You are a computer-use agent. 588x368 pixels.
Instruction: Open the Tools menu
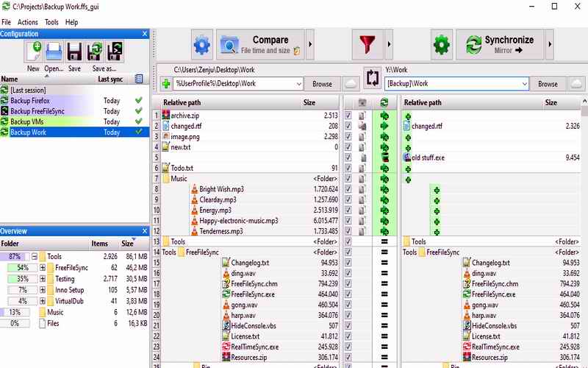pyautogui.click(x=51, y=23)
